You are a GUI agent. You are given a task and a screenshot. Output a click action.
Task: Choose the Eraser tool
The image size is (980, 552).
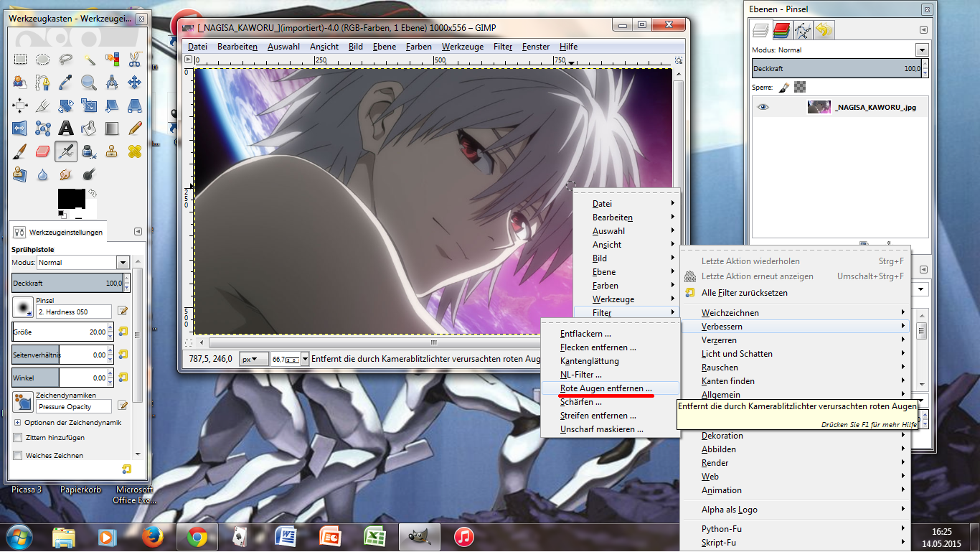[43, 151]
